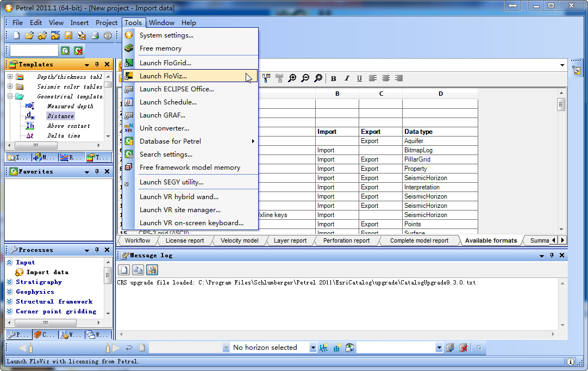Apply underline formatting with the U icon
The height and width of the screenshot is (371, 588).
(359, 78)
